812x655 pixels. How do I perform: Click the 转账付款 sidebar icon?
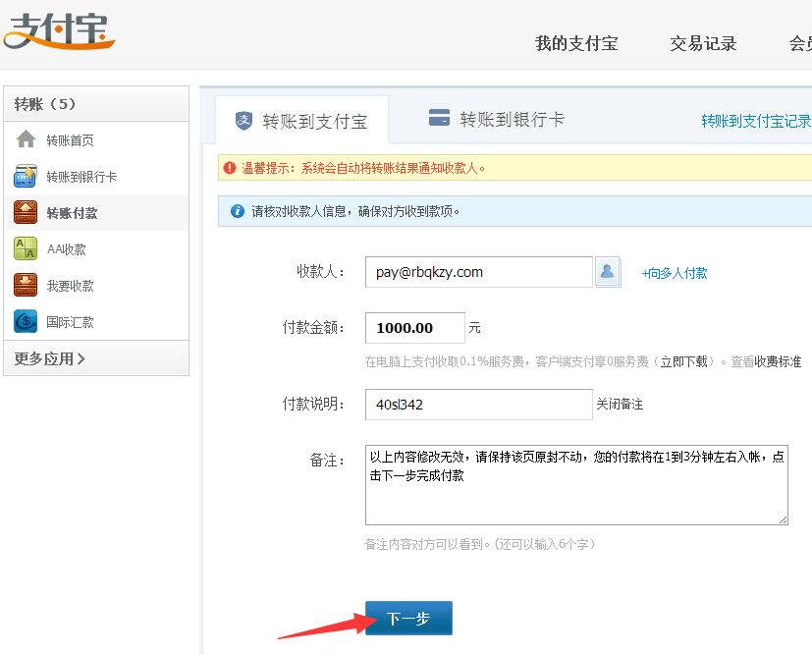(26, 212)
